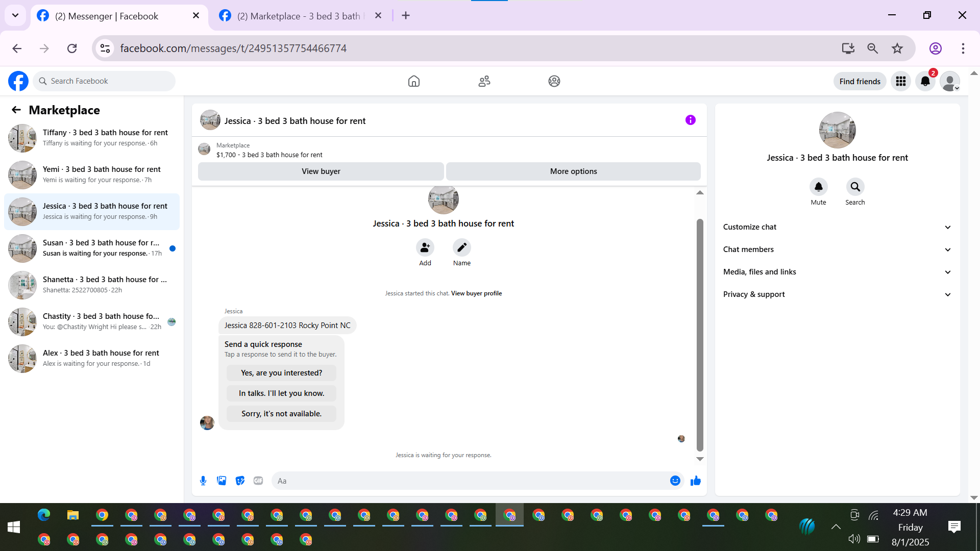Open the Facebook apps grid menu

[900, 81]
